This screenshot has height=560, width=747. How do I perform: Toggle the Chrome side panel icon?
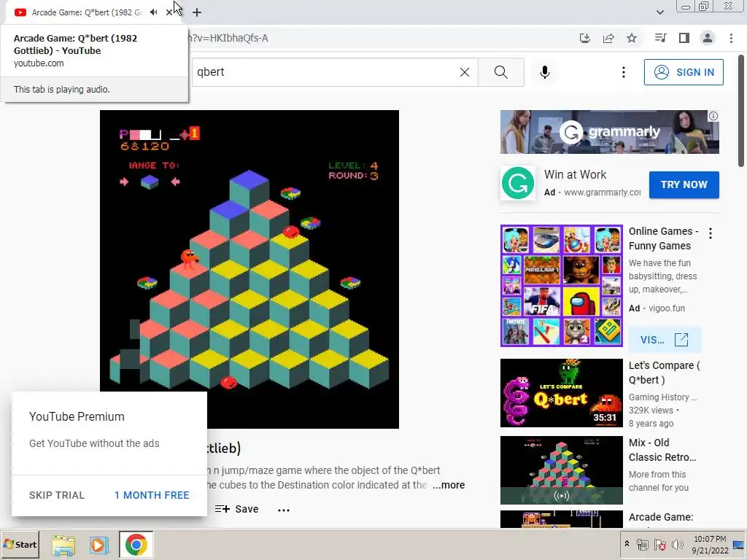pos(684,38)
